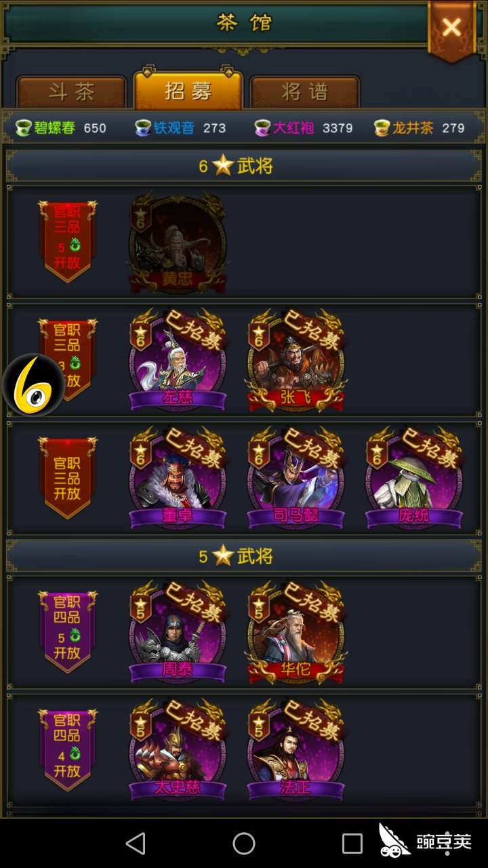Select the 周泰 hero portrait
The height and width of the screenshot is (868, 488).
point(178,632)
